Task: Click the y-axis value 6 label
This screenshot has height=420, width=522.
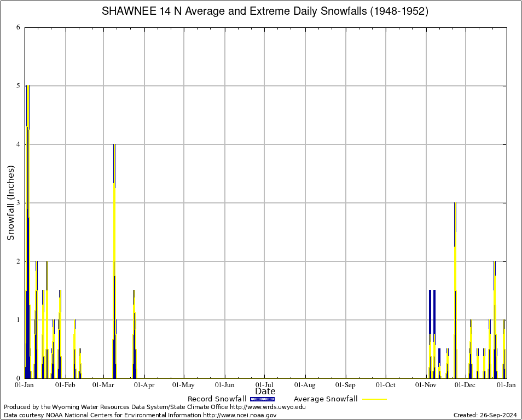Action: 18,27
